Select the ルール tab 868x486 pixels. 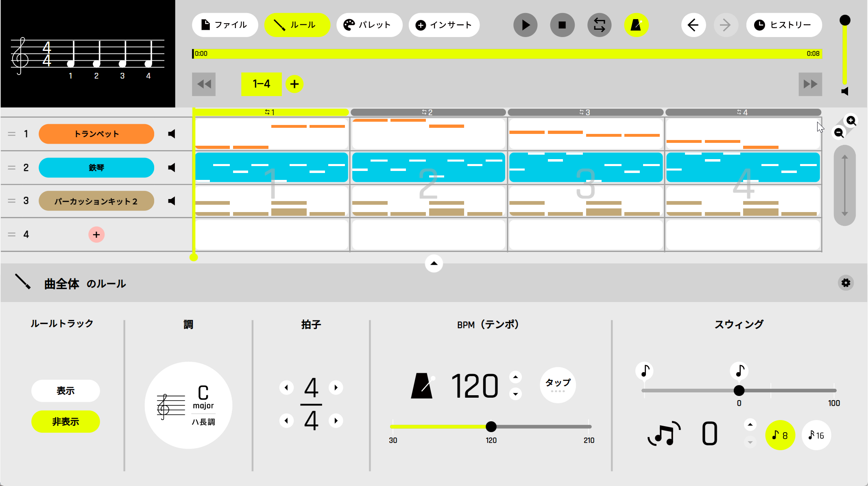click(x=297, y=25)
